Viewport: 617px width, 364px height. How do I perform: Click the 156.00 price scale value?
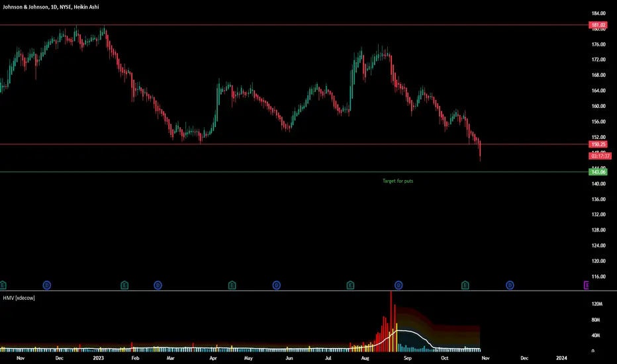[598, 122]
